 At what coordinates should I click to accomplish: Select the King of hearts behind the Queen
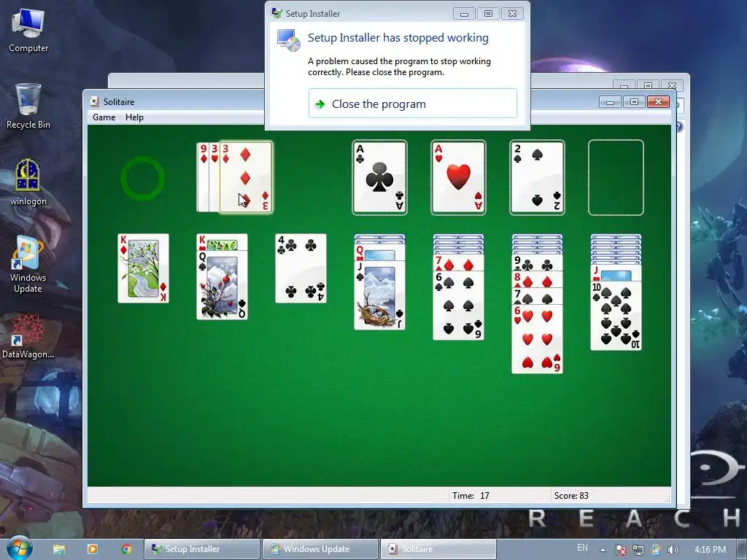click(x=222, y=242)
